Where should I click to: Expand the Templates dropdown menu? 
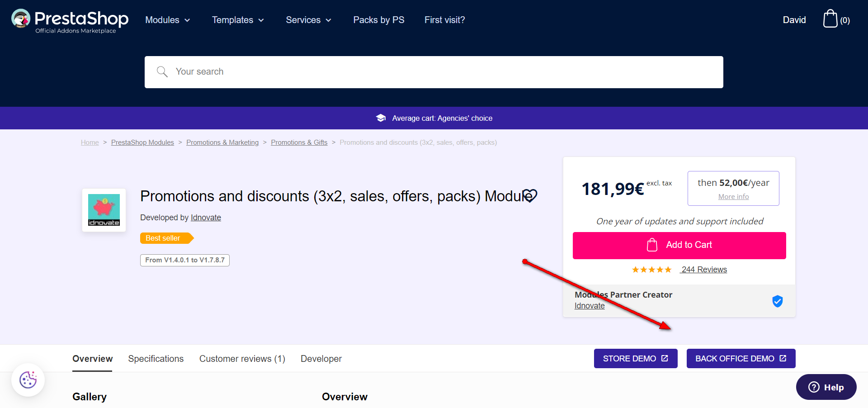(x=238, y=20)
